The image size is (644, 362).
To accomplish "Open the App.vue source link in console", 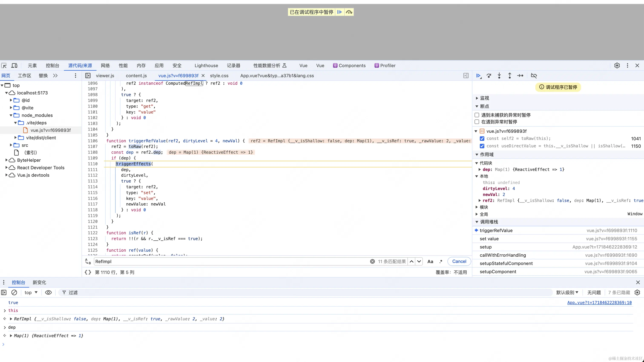I will 599,303.
